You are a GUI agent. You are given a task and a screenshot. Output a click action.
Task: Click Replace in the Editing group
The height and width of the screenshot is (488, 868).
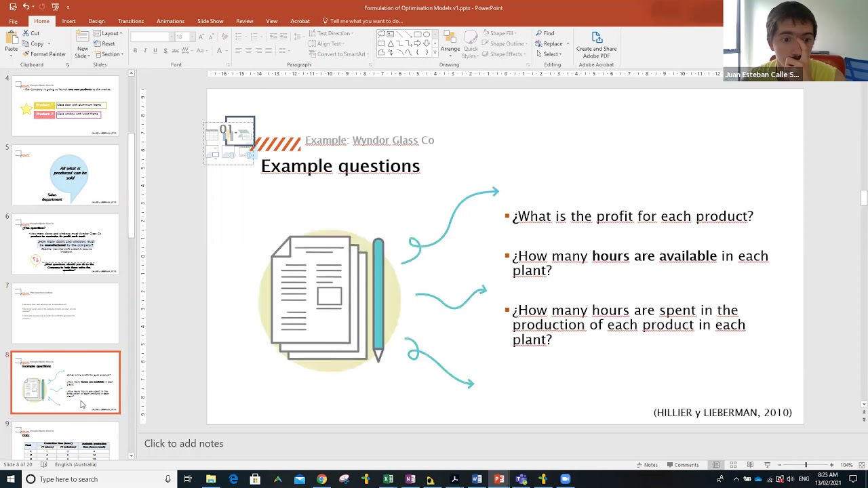[x=552, y=44]
